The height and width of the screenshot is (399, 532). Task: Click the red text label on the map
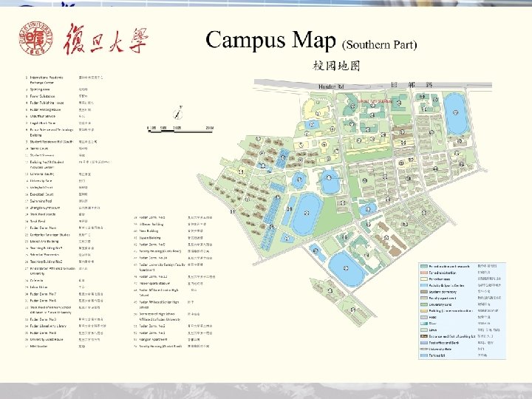(375, 101)
